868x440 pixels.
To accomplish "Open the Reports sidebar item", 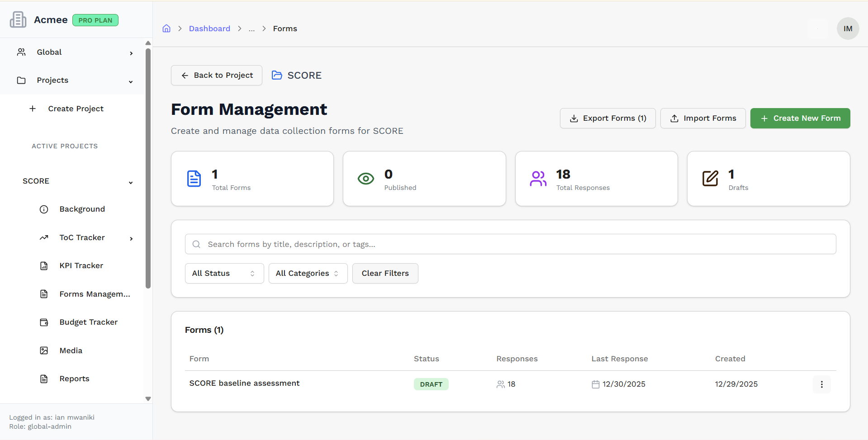I will point(75,378).
